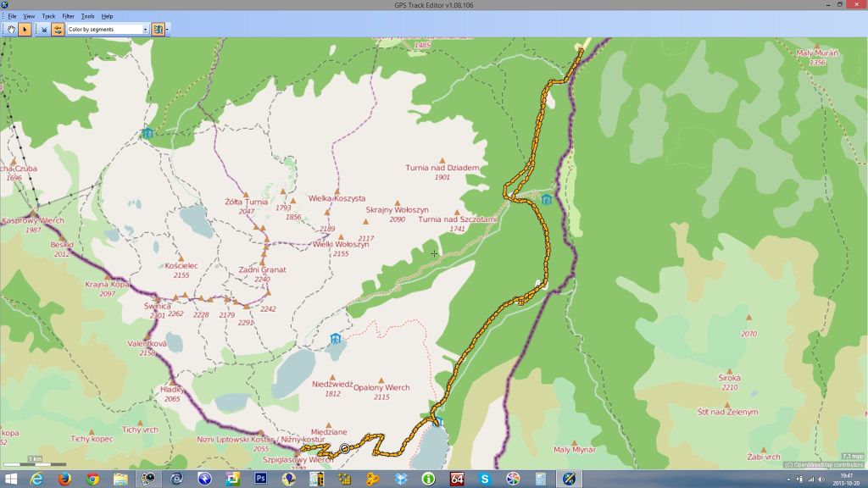The image size is (868, 488).
Task: Select the arrow pointer tool
Action: [25, 30]
